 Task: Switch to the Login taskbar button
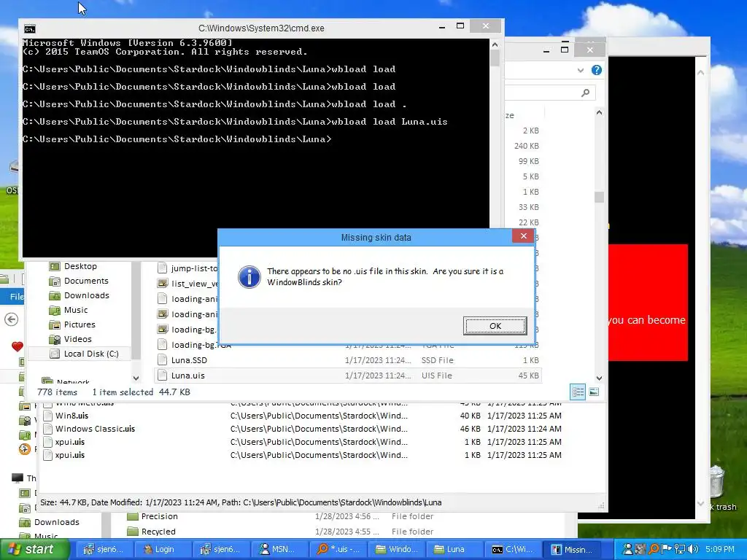(x=163, y=549)
